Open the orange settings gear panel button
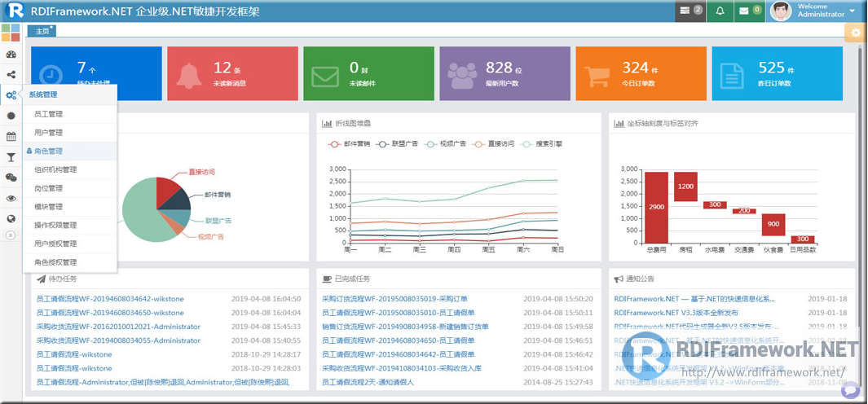The width and height of the screenshot is (868, 404). pyautogui.click(x=855, y=33)
